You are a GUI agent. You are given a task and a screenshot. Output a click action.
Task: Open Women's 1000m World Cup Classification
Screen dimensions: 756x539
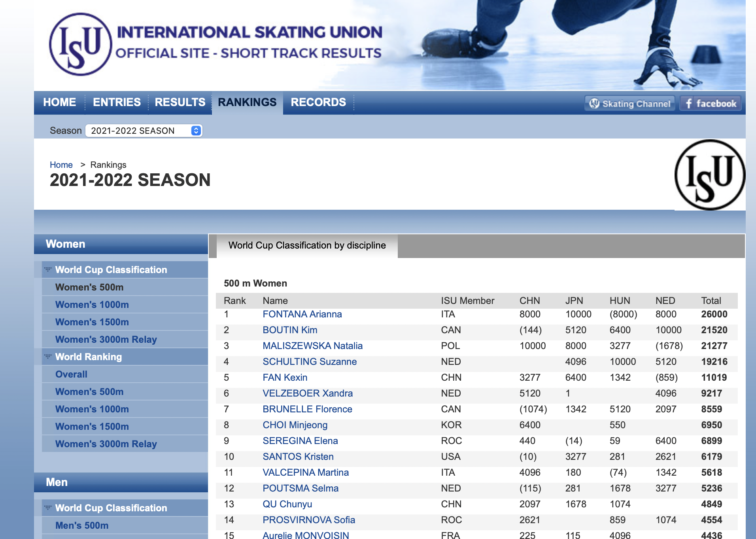tap(92, 305)
